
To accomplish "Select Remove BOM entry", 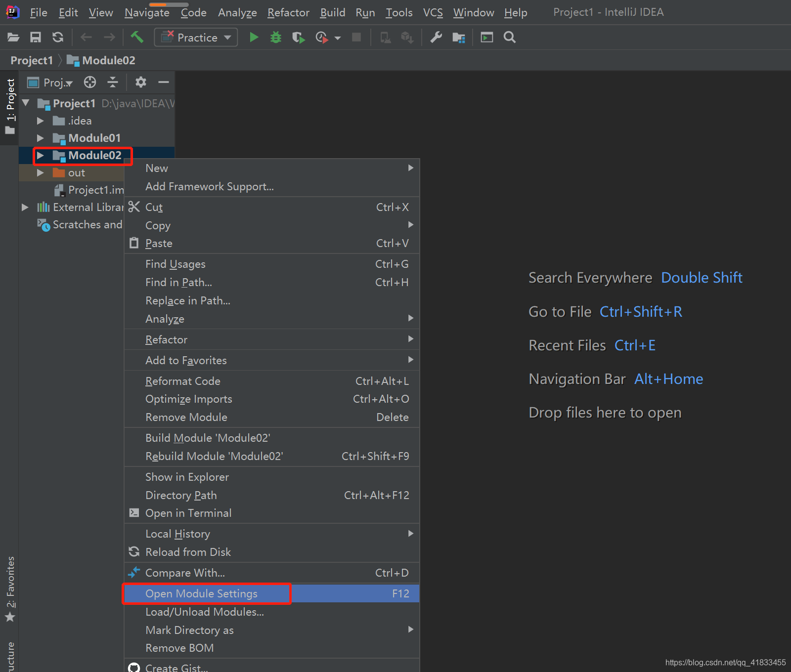I will pos(271,648).
